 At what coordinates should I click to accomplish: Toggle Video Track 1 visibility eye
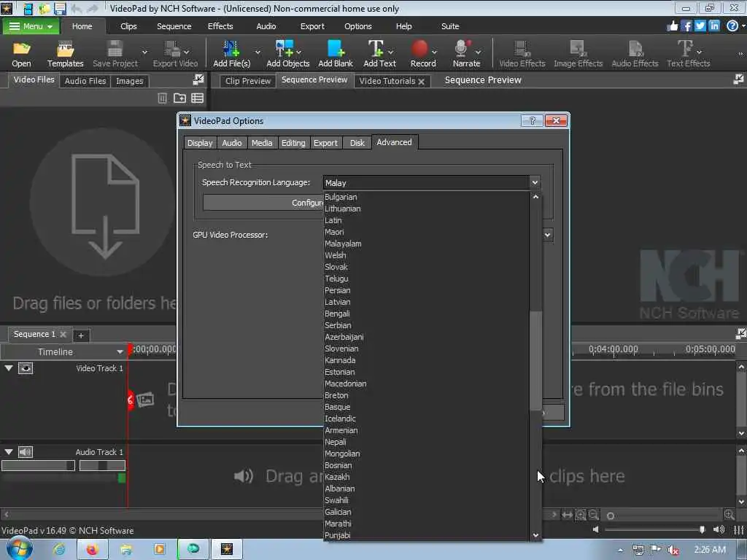tap(26, 368)
